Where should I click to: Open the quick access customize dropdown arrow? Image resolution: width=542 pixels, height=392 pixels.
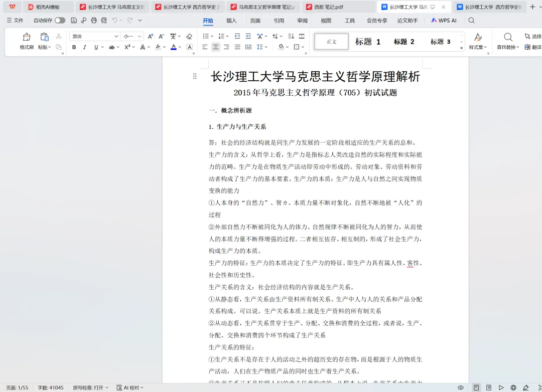(140, 21)
